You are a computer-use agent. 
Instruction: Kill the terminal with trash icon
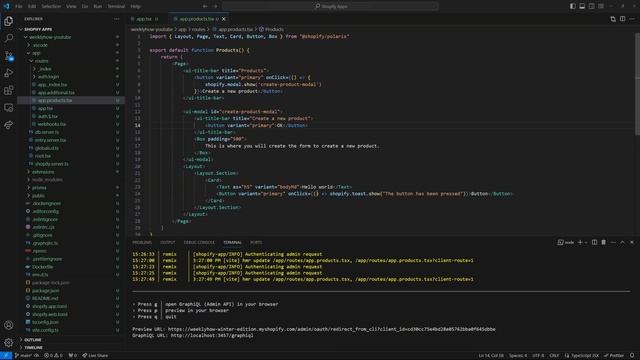click(604, 242)
